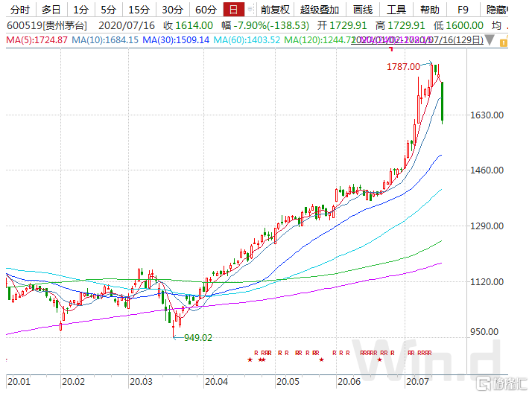Screen dimensions: 532x396
Task: Open the 帮助 help menu
Action: click(x=429, y=10)
